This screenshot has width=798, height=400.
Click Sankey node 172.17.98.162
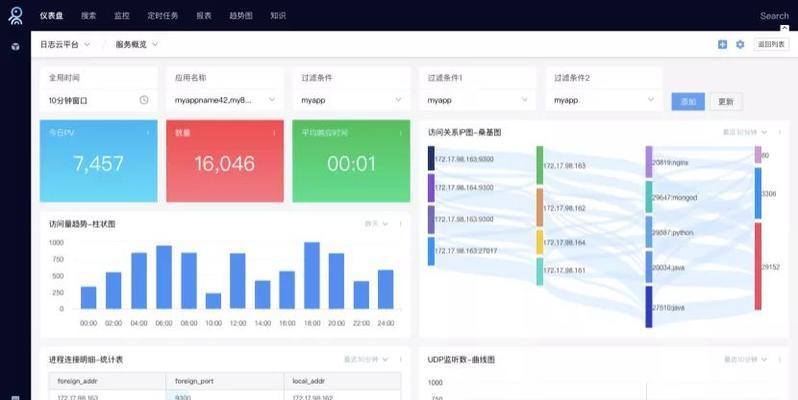[539, 208]
